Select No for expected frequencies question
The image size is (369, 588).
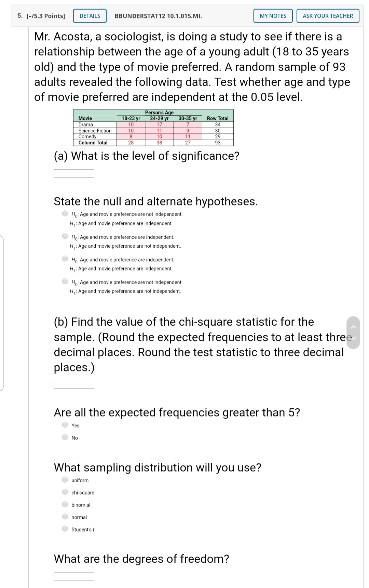tap(65, 437)
